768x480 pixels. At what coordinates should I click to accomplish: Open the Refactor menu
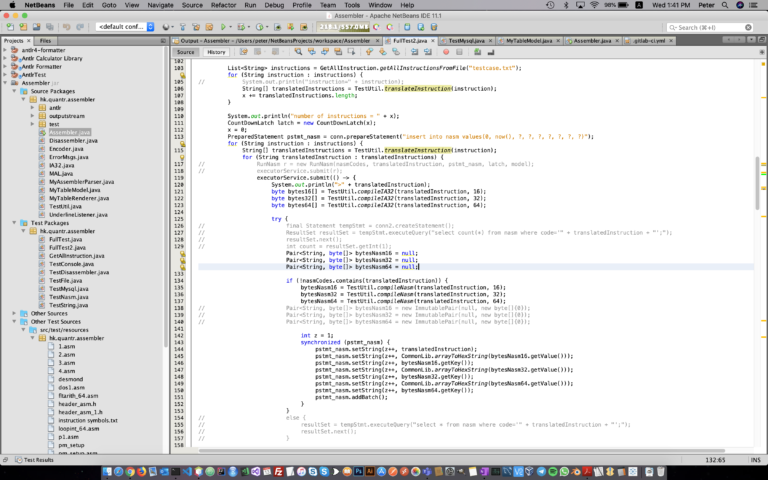point(223,5)
